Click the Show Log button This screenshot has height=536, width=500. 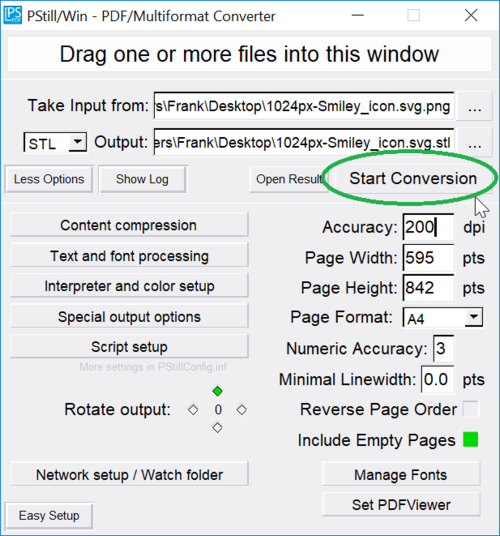point(143,179)
